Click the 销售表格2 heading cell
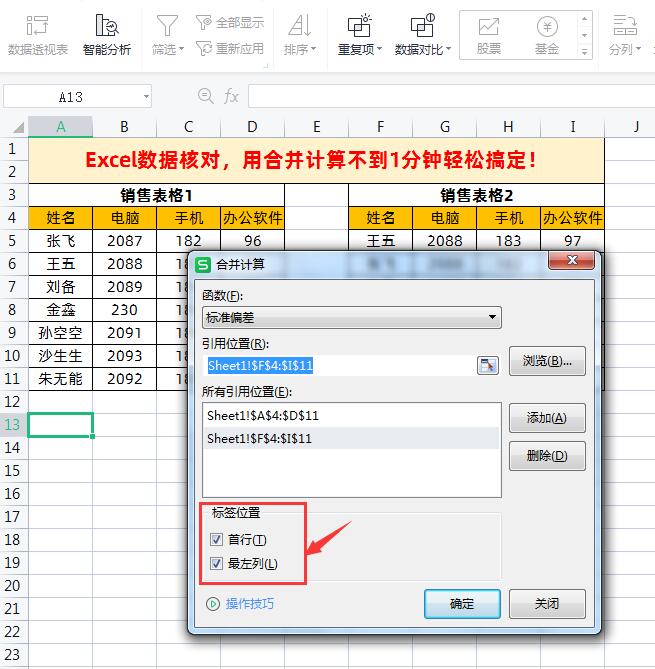655x669 pixels. pyautogui.click(x=476, y=195)
